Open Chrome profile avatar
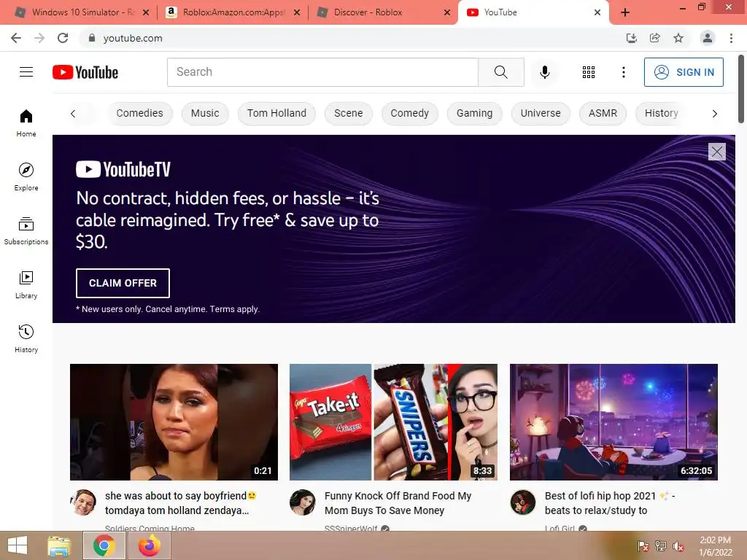The height and width of the screenshot is (560, 747). tap(708, 38)
